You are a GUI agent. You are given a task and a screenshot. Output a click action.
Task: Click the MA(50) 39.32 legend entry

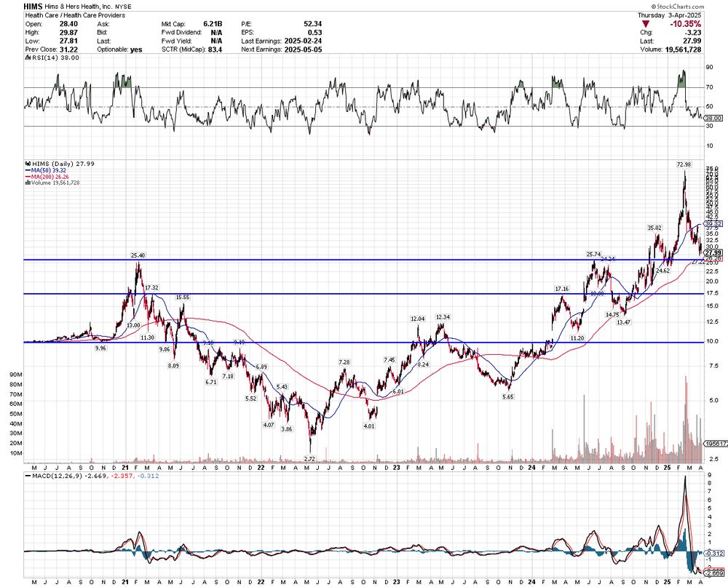point(45,170)
